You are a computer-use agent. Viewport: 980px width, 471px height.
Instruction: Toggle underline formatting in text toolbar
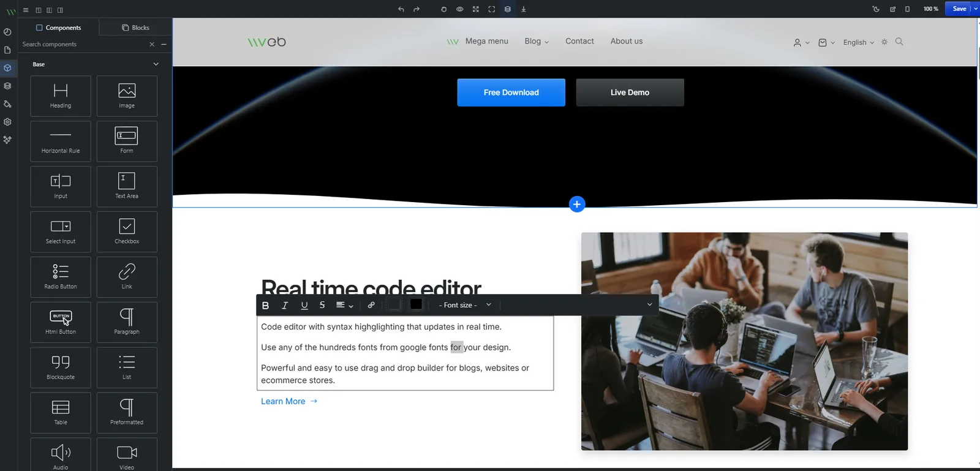[304, 305]
